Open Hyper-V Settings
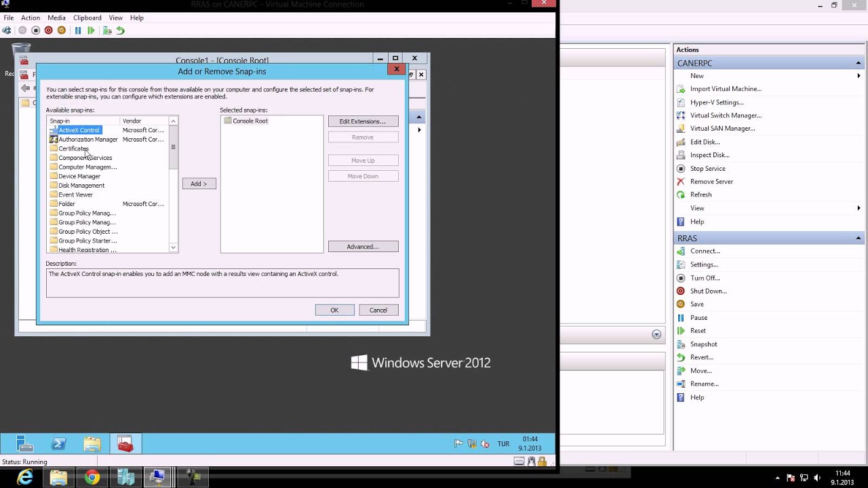The width and height of the screenshot is (868, 488). point(717,102)
